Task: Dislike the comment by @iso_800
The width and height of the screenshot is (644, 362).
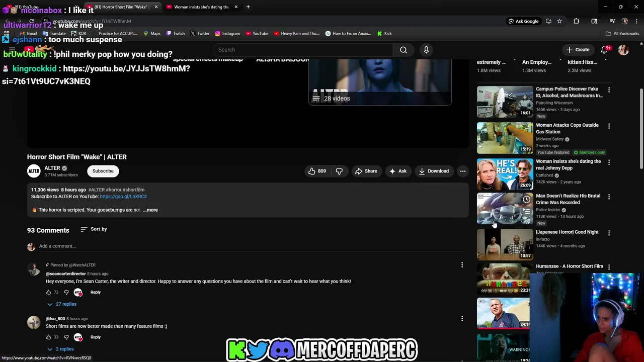Action: point(66,337)
